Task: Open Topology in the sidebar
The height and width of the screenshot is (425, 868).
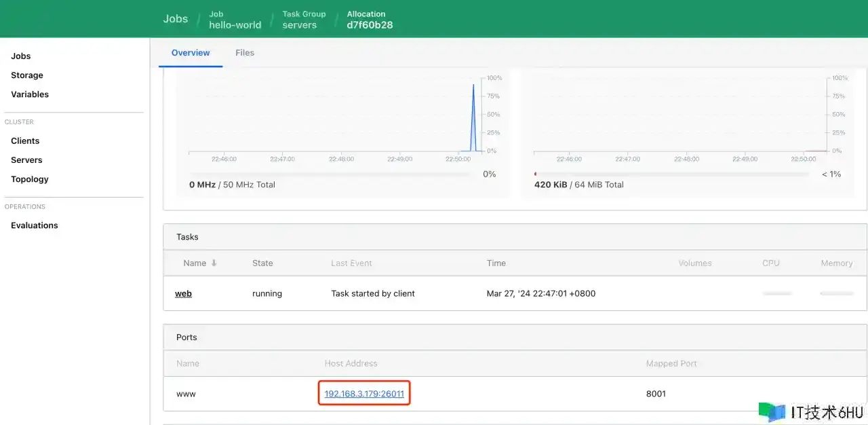Action: coord(30,179)
